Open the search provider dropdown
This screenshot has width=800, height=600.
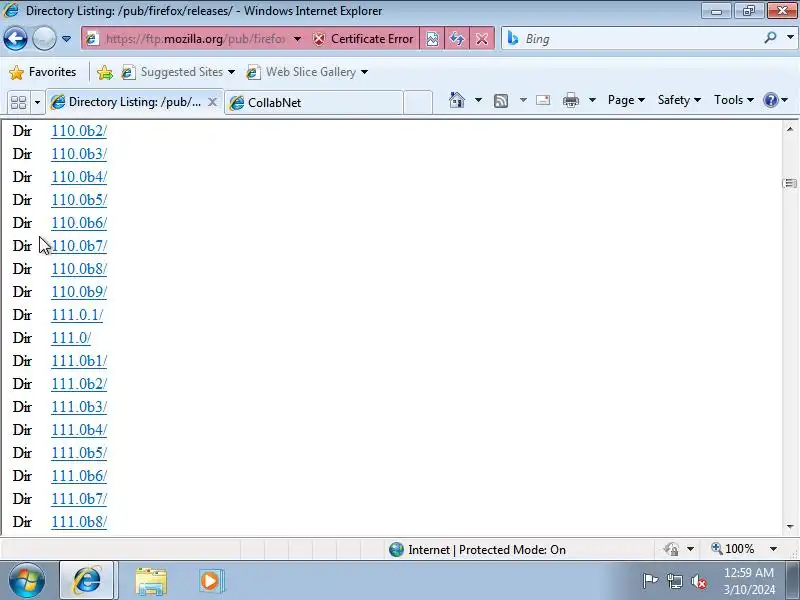[790, 38]
